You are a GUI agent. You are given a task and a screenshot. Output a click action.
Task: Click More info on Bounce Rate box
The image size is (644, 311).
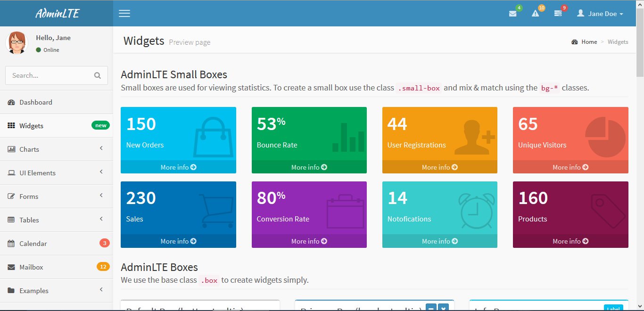[309, 167]
